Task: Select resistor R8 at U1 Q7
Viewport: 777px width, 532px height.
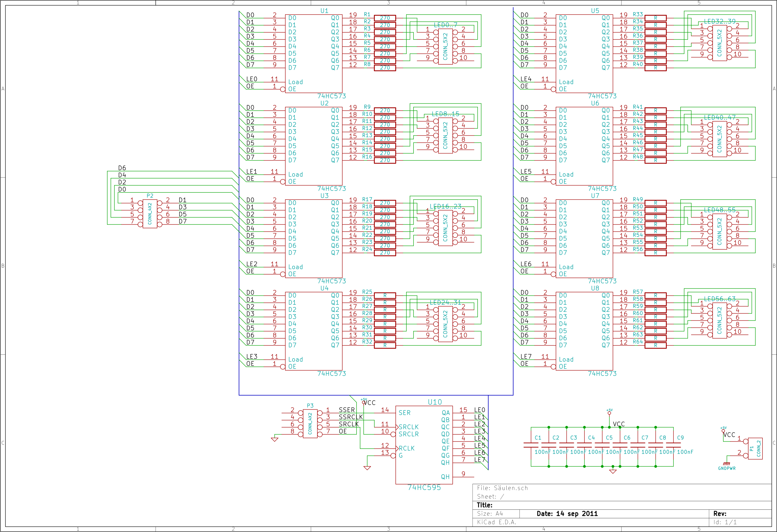Action: tap(385, 68)
